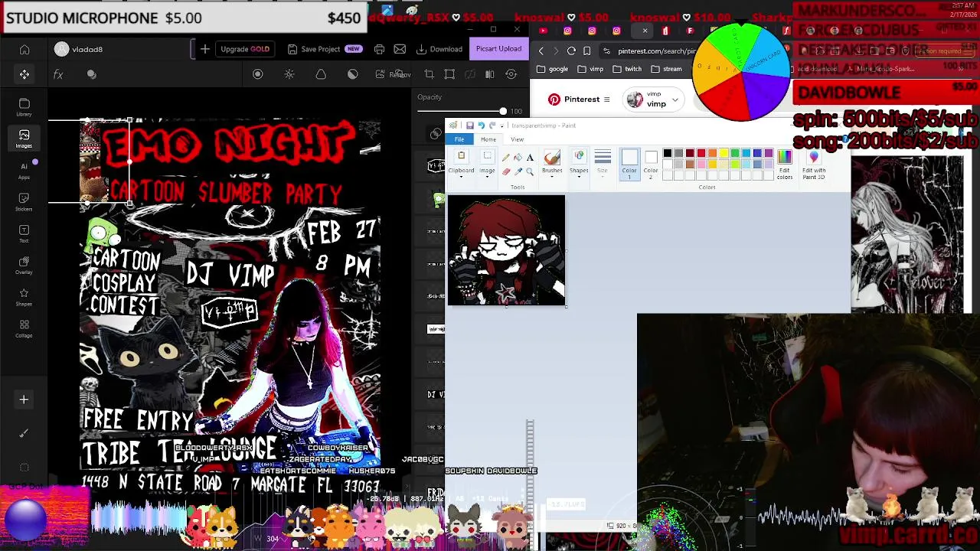Reload the Pinterest page in browser
This screenshot has height=551, width=980.
point(571,51)
